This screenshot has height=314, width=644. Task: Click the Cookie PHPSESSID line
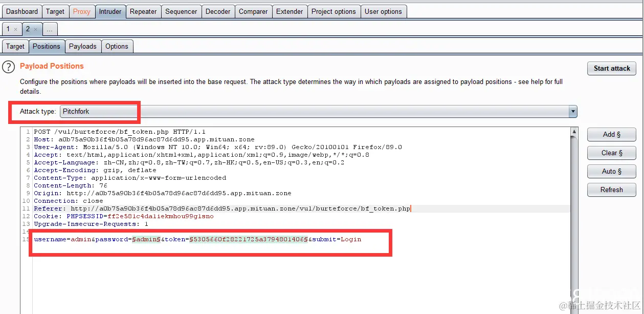[124, 216]
